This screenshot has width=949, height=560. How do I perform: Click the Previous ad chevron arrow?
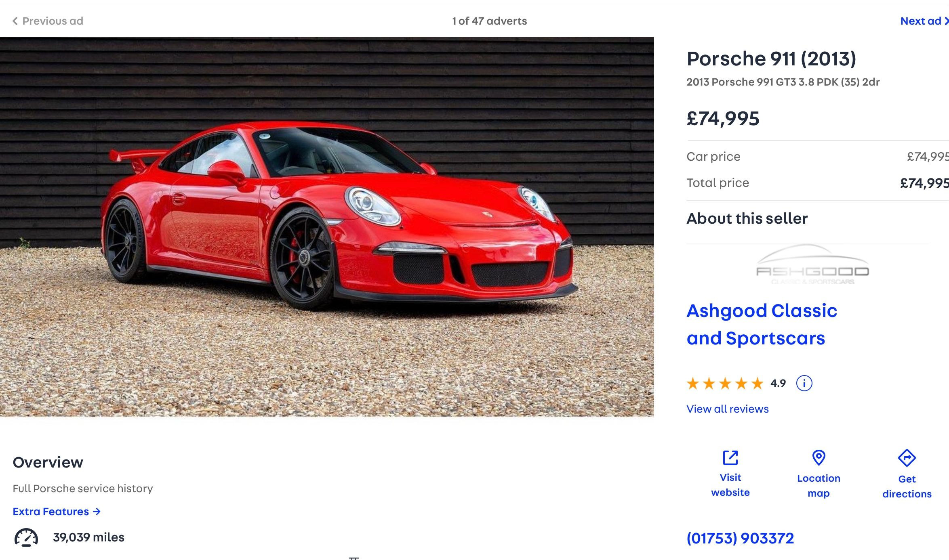click(15, 21)
